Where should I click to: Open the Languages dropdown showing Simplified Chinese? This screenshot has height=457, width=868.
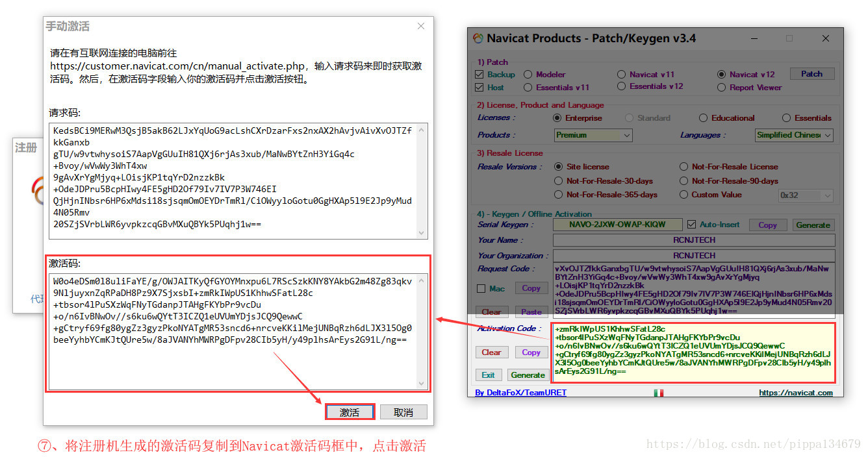click(794, 135)
